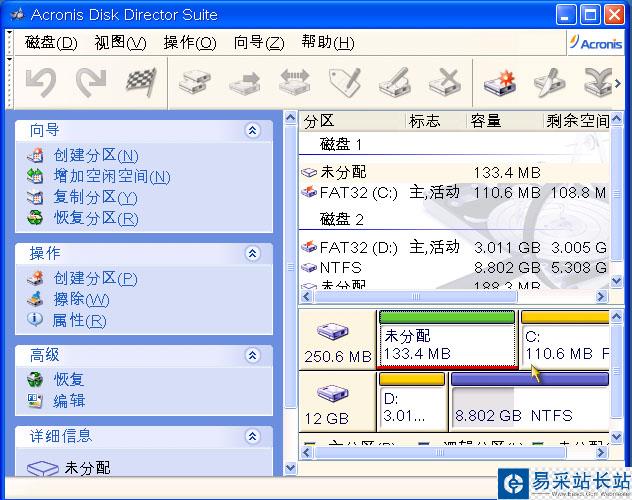This screenshot has height=500, width=632.
Task: Click the 250.6 MB disk icon
Action: (x=333, y=332)
